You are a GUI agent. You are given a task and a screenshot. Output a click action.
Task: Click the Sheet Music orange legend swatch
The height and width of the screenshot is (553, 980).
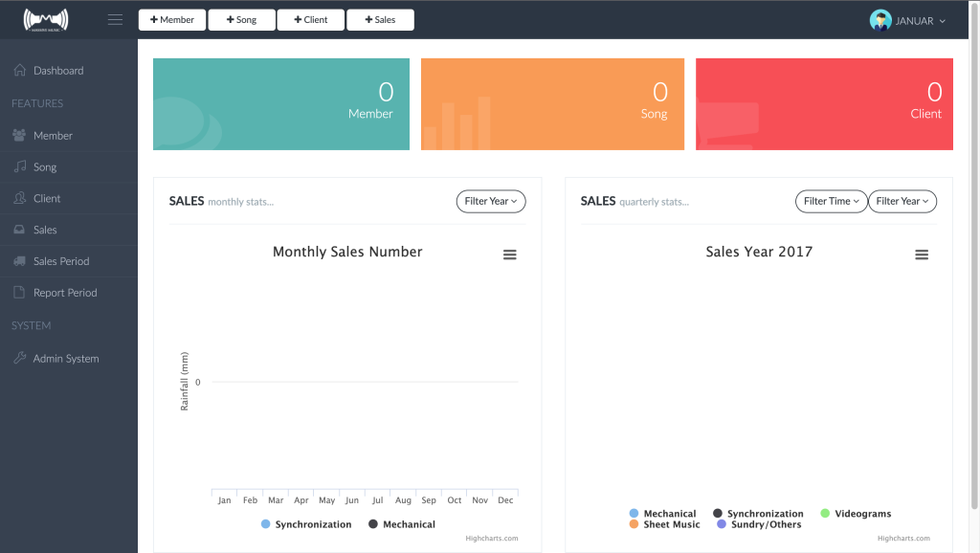click(x=634, y=524)
